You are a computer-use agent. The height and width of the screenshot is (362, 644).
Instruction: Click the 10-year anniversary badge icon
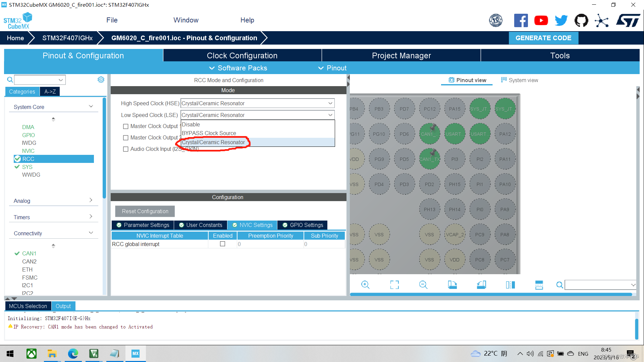(496, 20)
